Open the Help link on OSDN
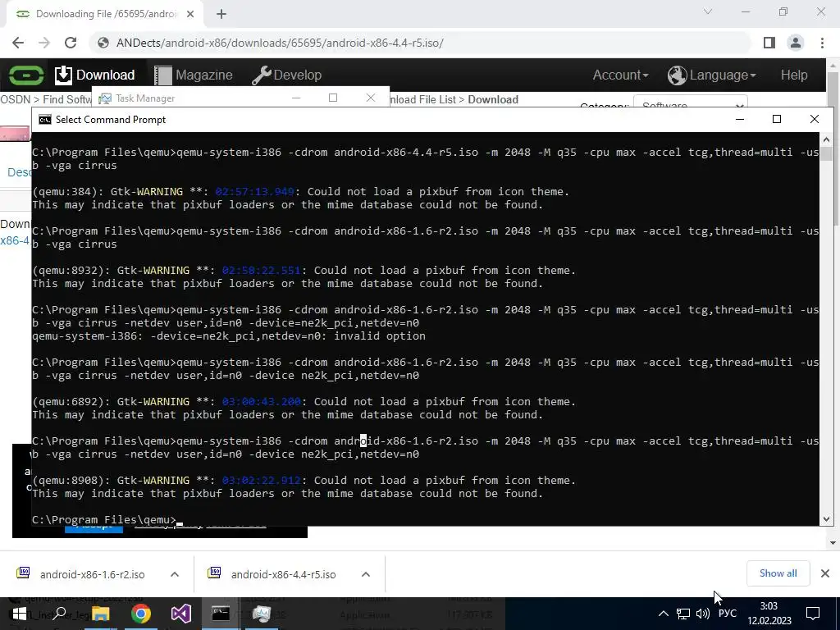Image resolution: width=840 pixels, height=630 pixels. [794, 75]
